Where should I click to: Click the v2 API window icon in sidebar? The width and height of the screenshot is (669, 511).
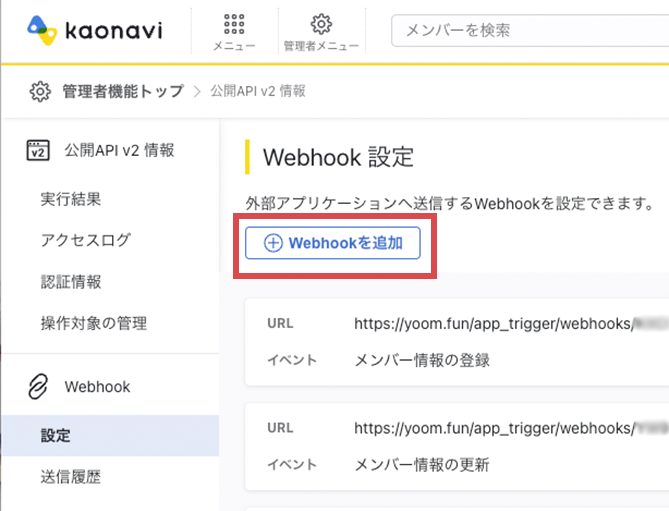pyautogui.click(x=38, y=150)
